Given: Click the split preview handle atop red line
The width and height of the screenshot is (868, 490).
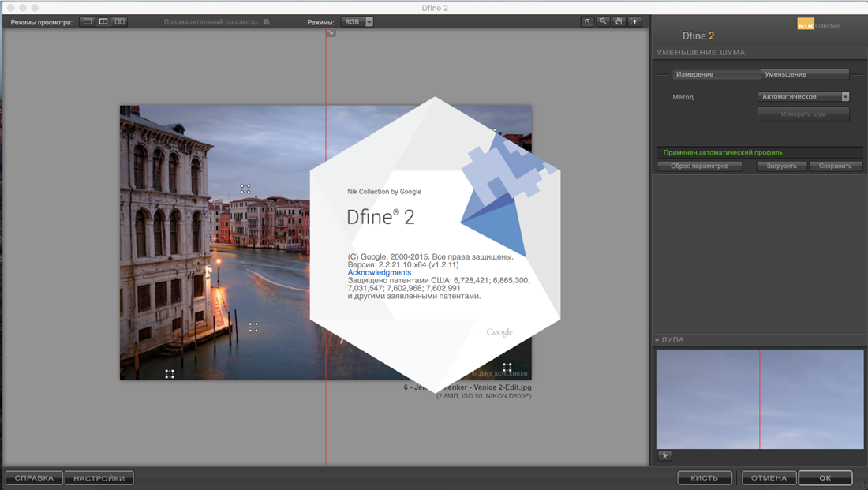Looking at the screenshot, I should (331, 33).
